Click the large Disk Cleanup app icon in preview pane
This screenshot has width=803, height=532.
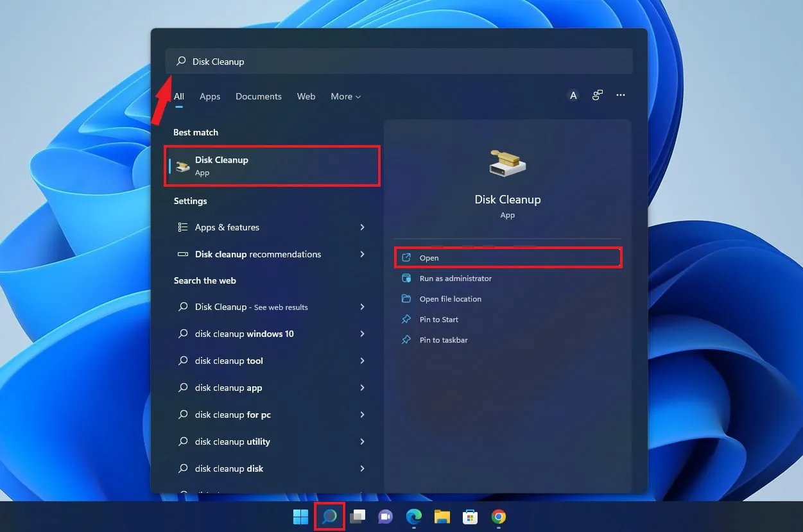click(x=507, y=163)
